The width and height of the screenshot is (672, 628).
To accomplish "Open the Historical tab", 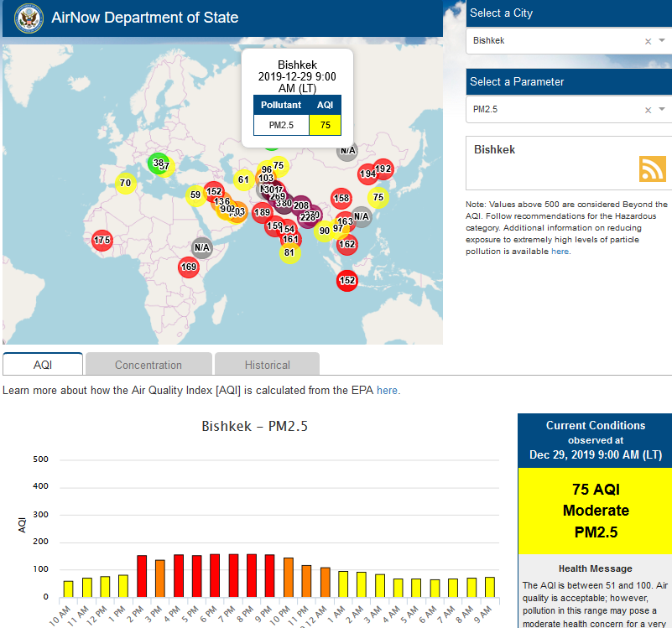I will click(x=267, y=365).
